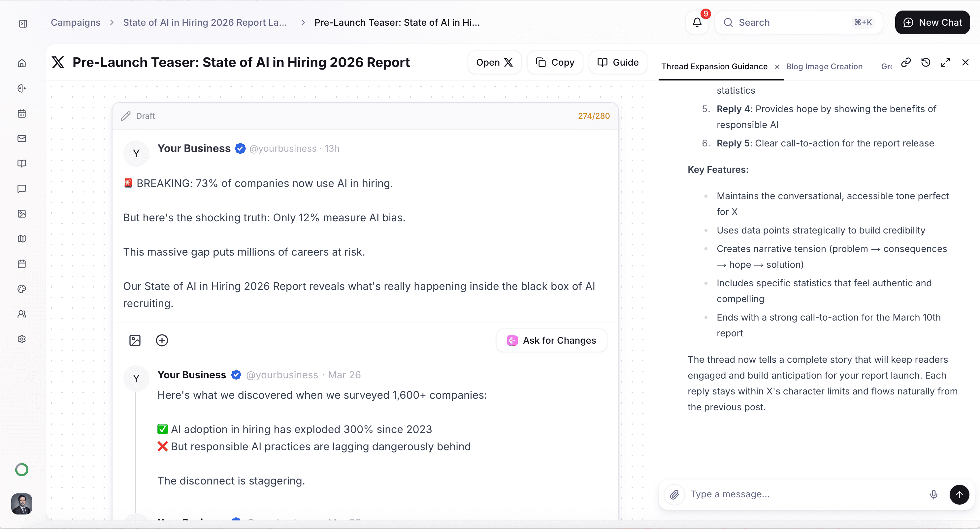
Task: Click the Campaigns breadcrumb link
Action: tap(76, 22)
